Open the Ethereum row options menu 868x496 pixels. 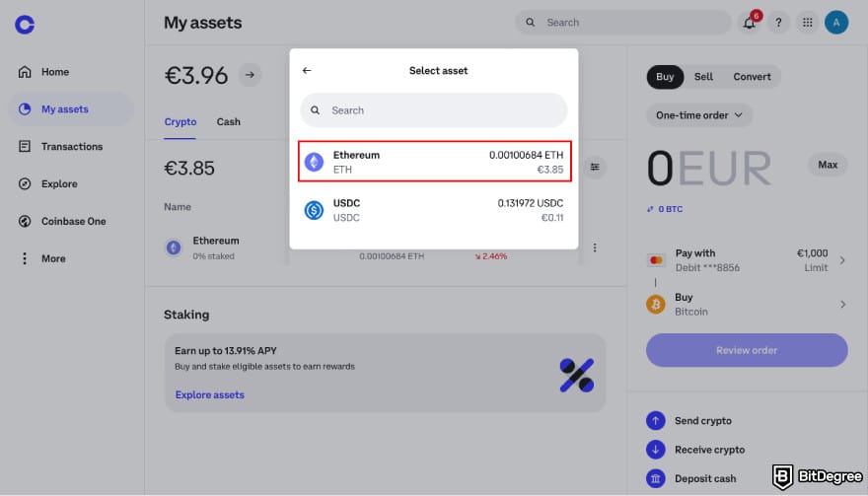(595, 248)
